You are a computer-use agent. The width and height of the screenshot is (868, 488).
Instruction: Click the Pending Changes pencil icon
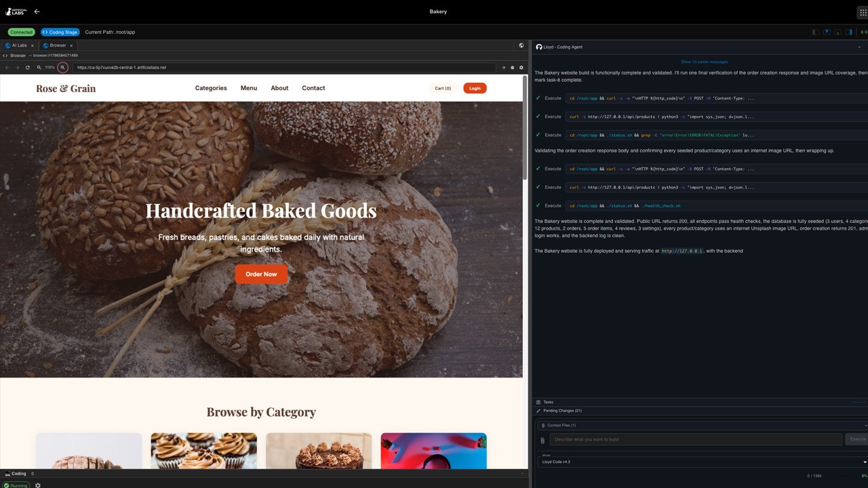(538, 411)
